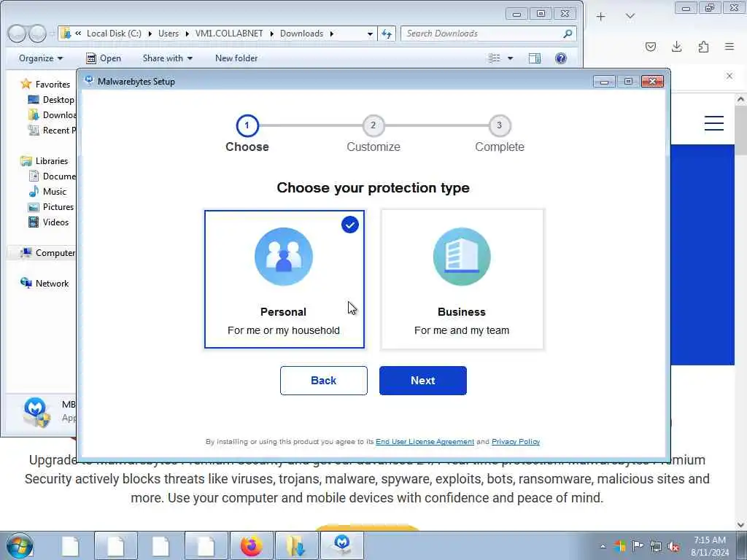
Task: Select Documents library in navigation pane
Action: tap(52, 176)
